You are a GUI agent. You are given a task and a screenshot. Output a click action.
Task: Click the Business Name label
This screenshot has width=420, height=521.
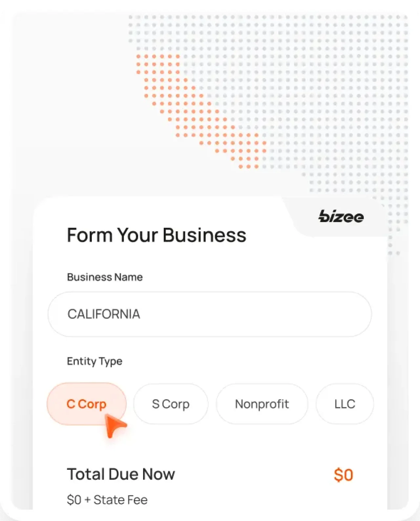point(105,277)
